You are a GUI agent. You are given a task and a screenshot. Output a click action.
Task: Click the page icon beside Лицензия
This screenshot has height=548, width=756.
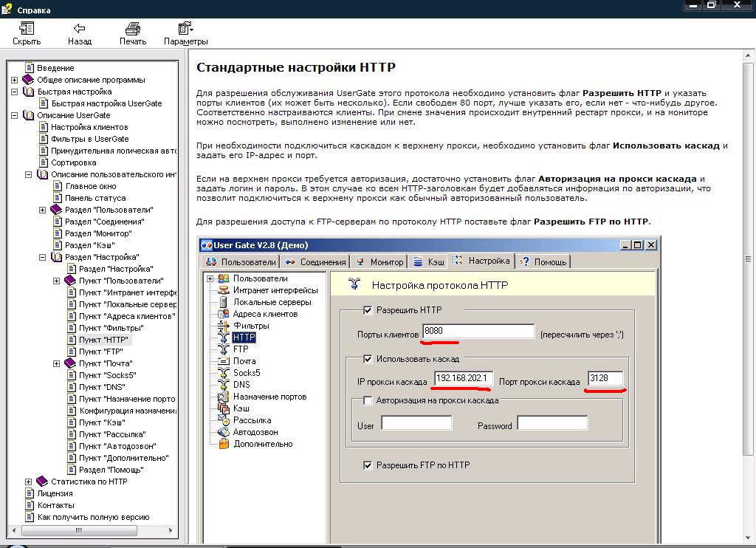point(30,493)
